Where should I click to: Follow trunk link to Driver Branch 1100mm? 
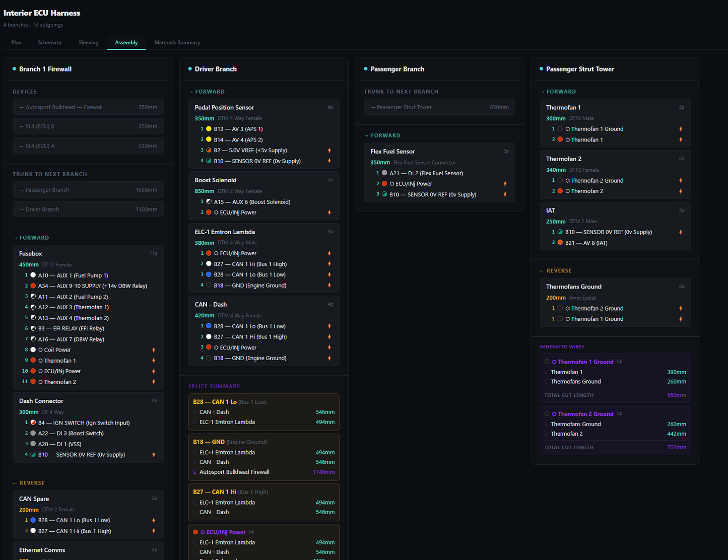[x=88, y=209]
